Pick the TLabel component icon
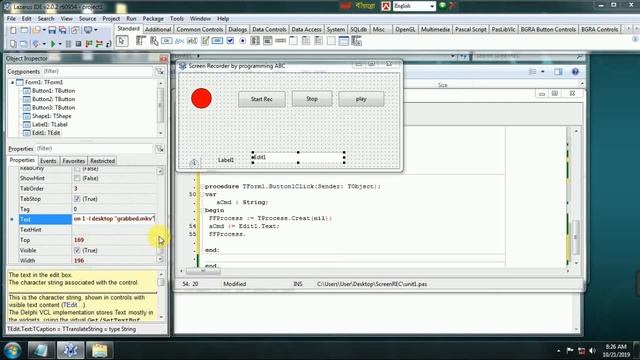 [179, 41]
